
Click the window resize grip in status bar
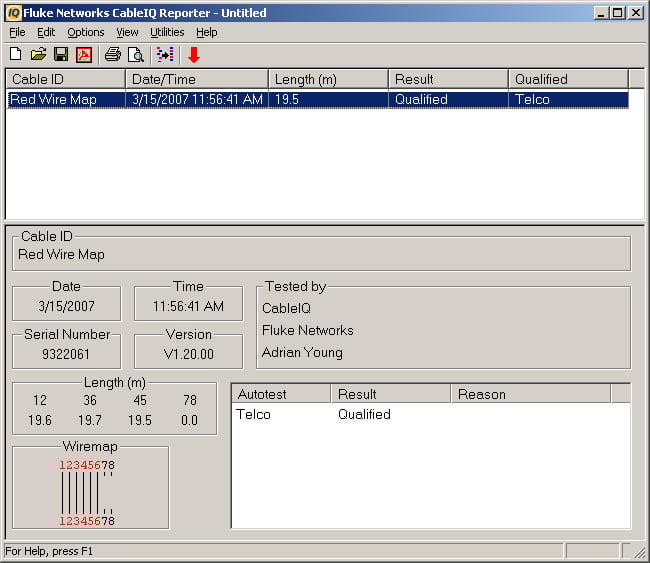point(640,552)
